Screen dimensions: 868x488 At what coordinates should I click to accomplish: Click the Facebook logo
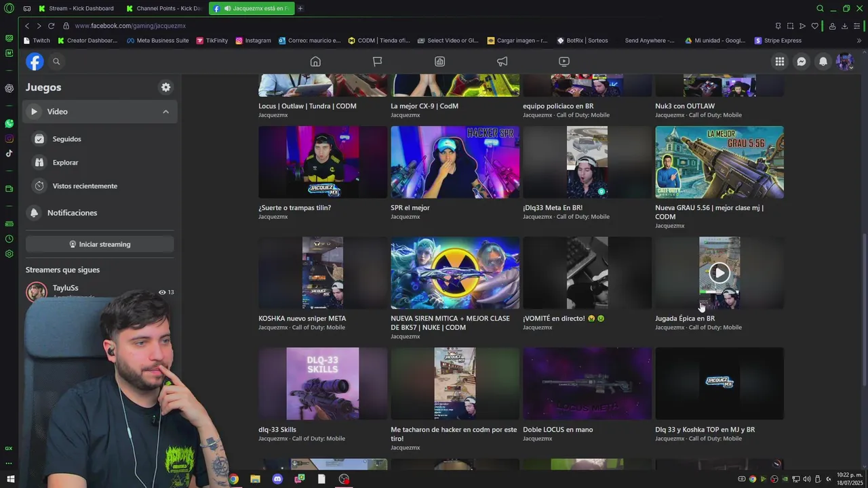pos(35,62)
